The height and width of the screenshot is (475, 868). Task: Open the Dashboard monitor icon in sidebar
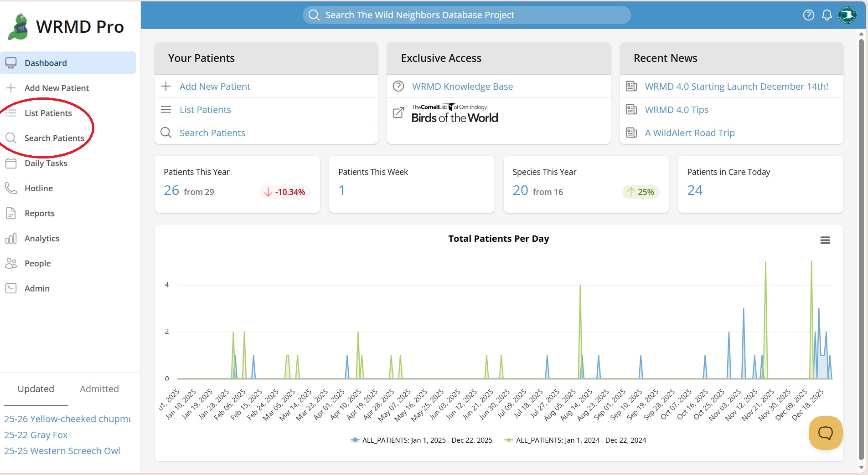(x=11, y=63)
